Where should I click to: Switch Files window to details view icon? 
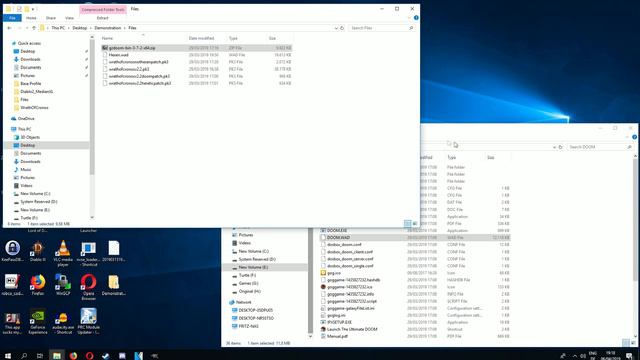coord(407,223)
